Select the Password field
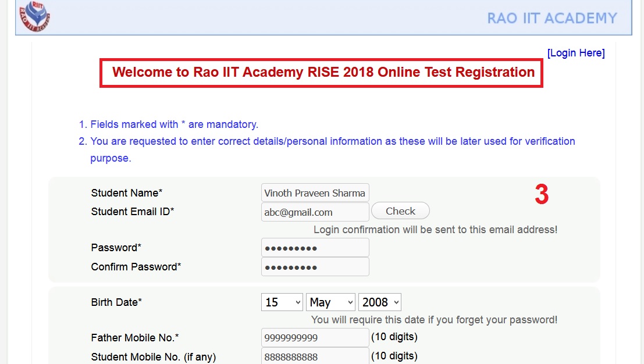 tap(315, 248)
